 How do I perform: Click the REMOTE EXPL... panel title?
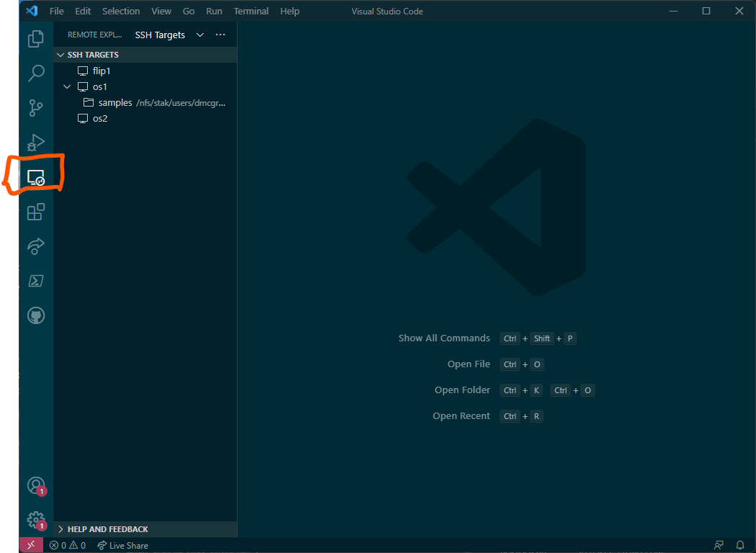[x=94, y=35]
